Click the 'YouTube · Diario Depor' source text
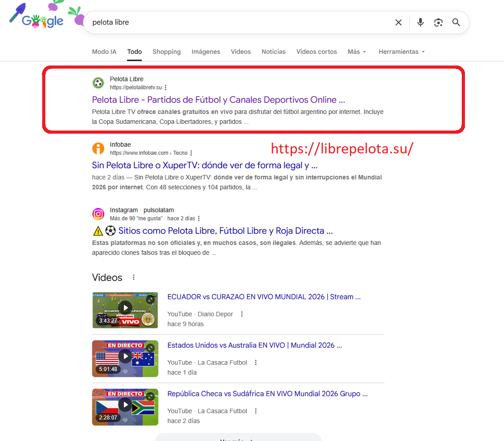504x441 pixels. coord(200,314)
